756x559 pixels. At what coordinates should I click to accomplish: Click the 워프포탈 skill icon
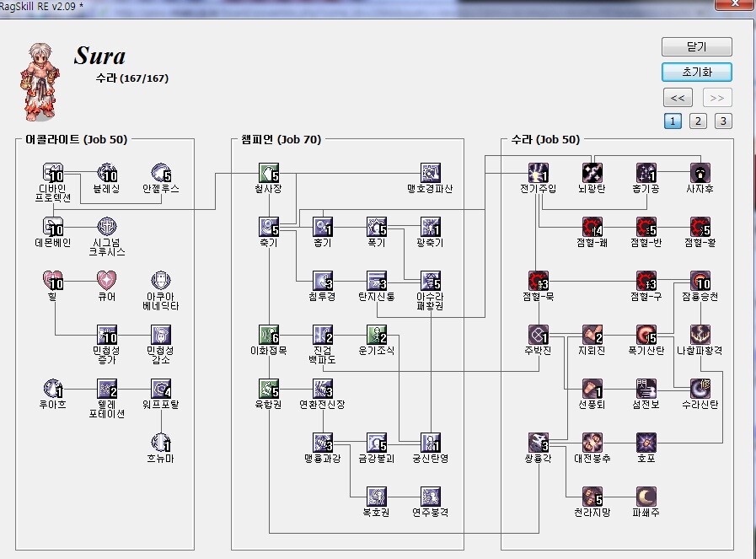pyautogui.click(x=161, y=388)
